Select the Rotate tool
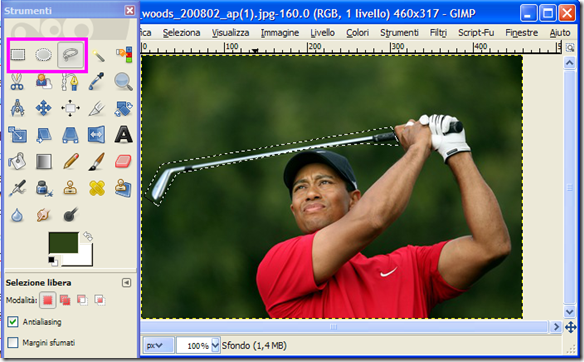 (124, 108)
